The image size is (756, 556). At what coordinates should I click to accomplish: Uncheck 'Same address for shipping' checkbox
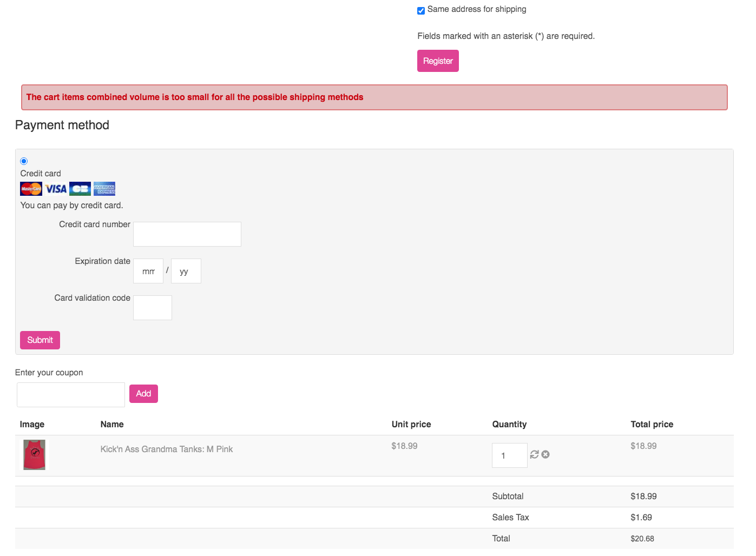click(x=421, y=10)
